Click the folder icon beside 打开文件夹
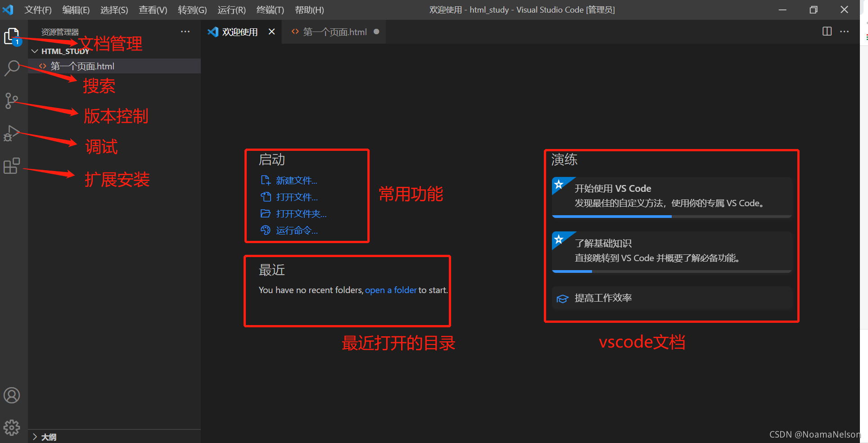Image resolution: width=868 pixels, height=443 pixels. [266, 213]
